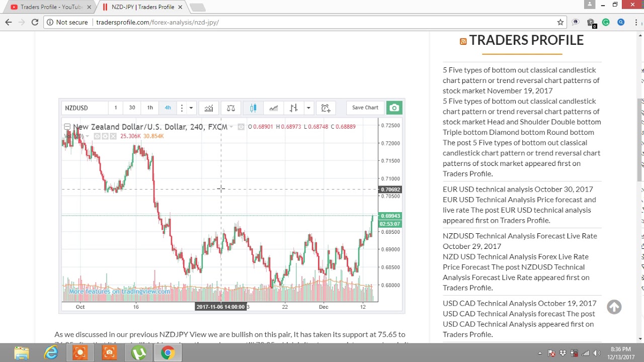Show hidden system tray icons arrow
This screenshot has height=362, width=644.
[540, 353]
